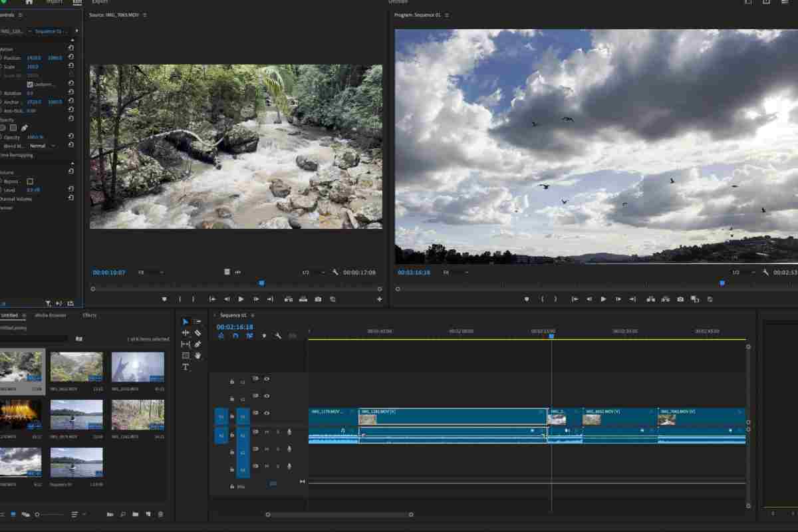Screen dimensions: 798x532
Task: Toggle linked selection in timeline
Action: (249, 336)
